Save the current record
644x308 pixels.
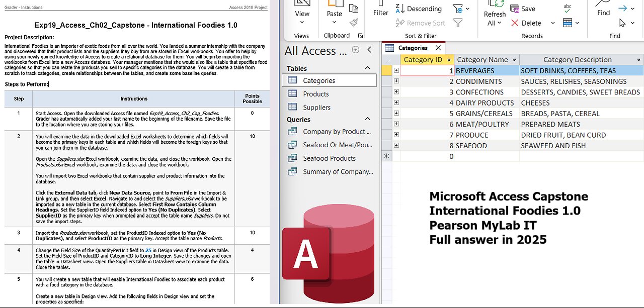click(523, 9)
